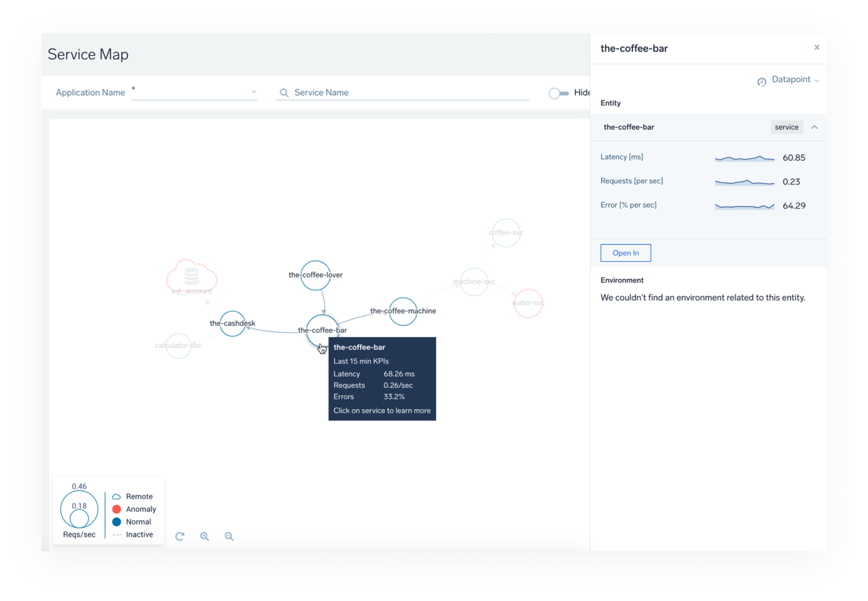This screenshot has height=601, width=868.
Task: Click the Error value 64.29
Action: (794, 206)
